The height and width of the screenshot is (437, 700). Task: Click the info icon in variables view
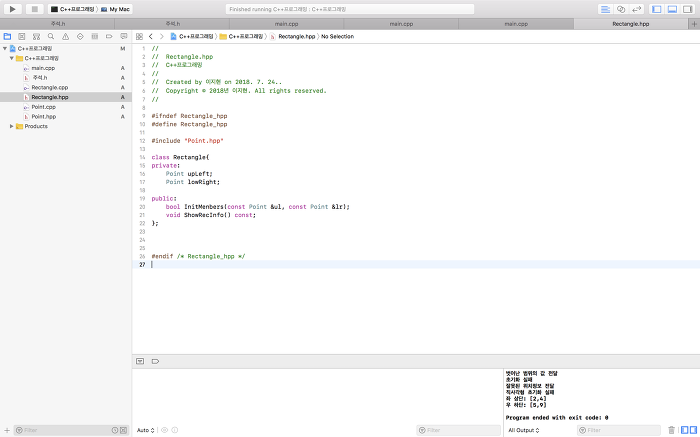point(175,430)
